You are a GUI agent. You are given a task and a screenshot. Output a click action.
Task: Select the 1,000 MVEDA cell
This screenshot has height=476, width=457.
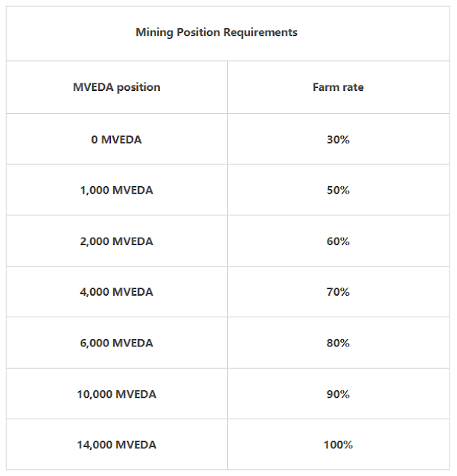pos(116,190)
